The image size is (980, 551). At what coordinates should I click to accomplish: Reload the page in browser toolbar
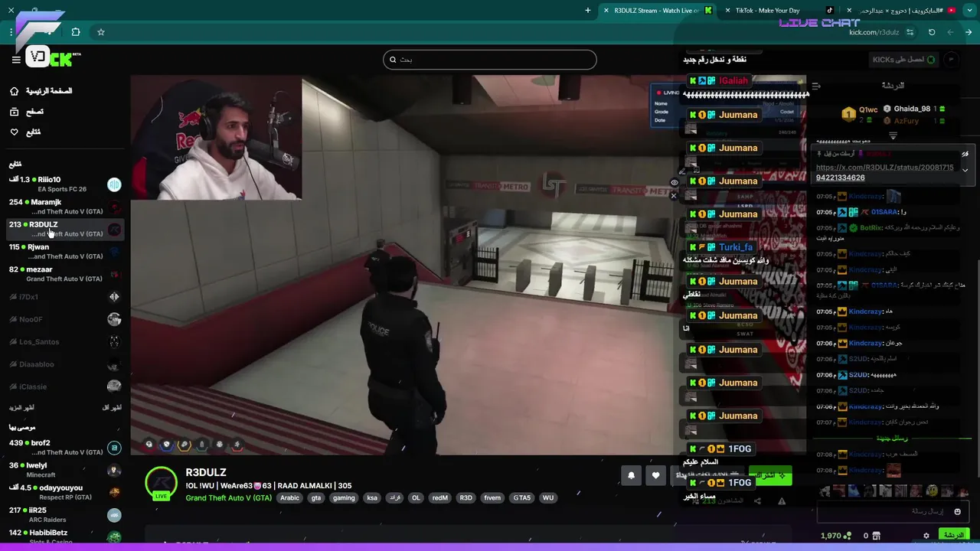click(932, 32)
